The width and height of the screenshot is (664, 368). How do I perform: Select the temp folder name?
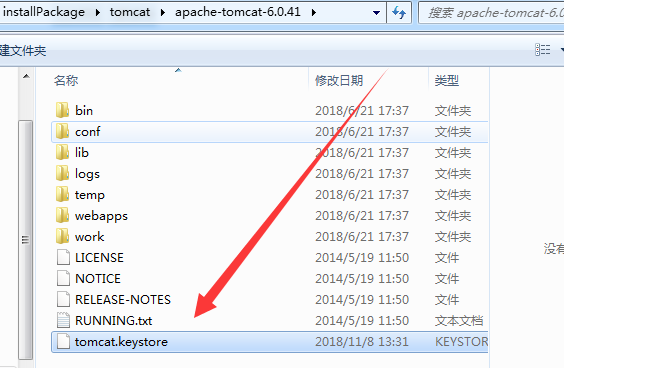(90, 195)
